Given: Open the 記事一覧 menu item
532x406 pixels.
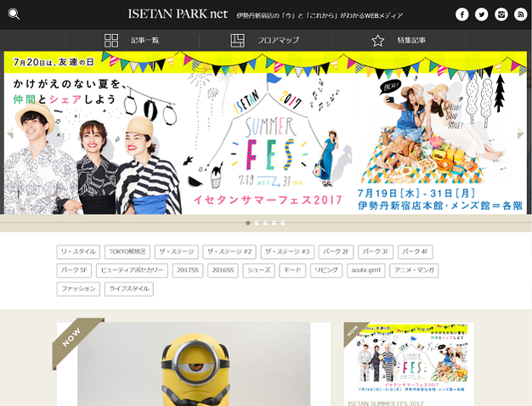Looking at the screenshot, I should (145, 41).
